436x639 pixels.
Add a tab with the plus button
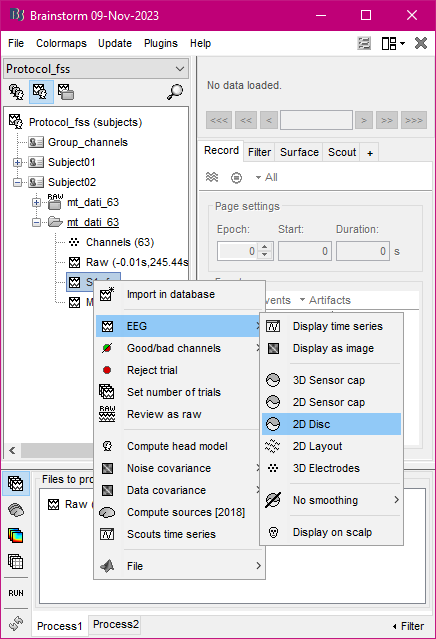click(370, 153)
